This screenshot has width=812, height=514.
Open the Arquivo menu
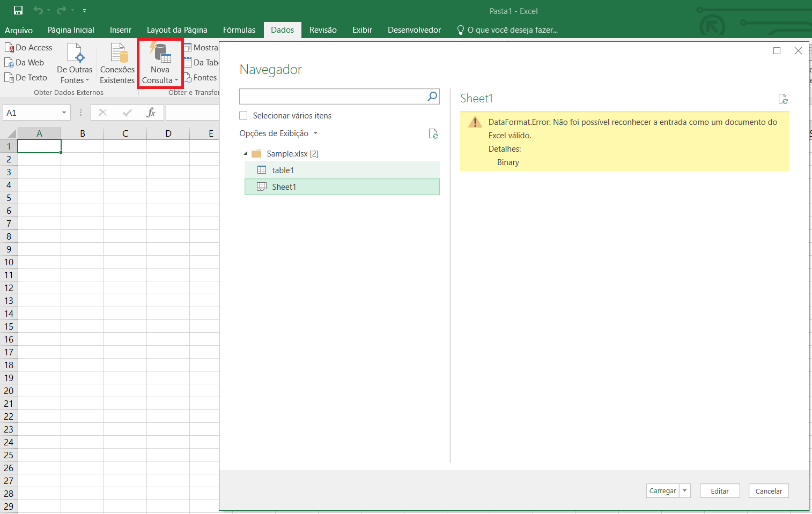click(19, 30)
